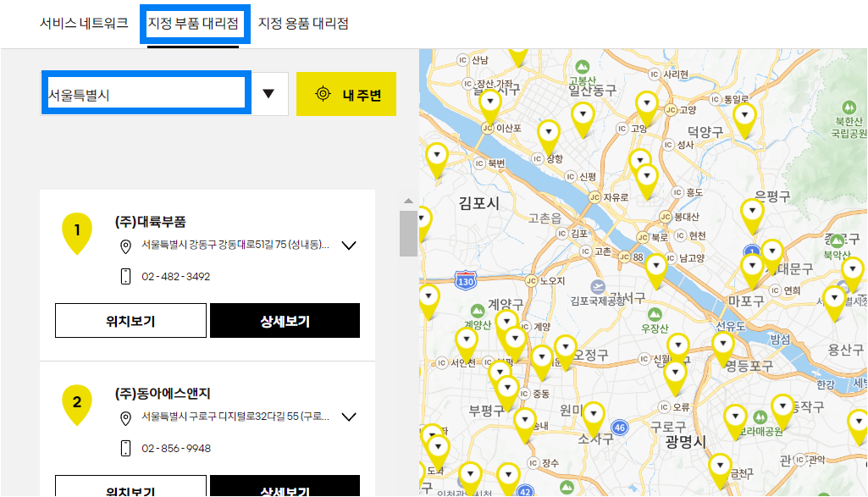Image resolution: width=868 pixels, height=497 pixels.
Task: Click phone icon beside 02-482-3492
Action: point(125,276)
